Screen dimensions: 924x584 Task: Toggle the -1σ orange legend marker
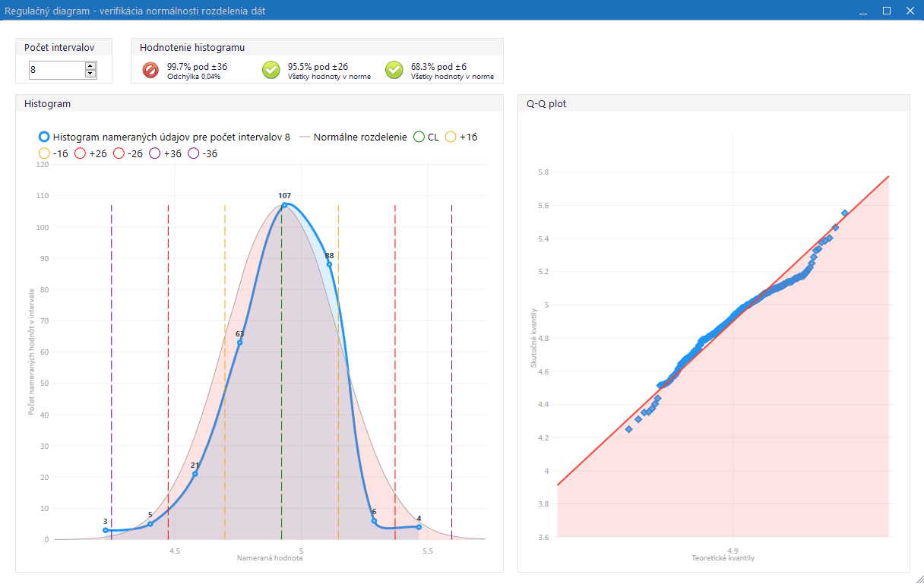44,154
